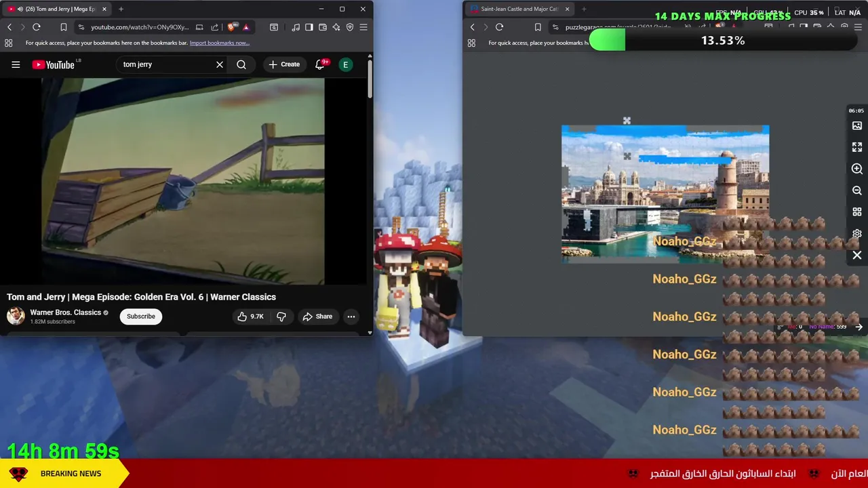
Task: Like the Tom and Jerry video
Action: pyautogui.click(x=250, y=317)
